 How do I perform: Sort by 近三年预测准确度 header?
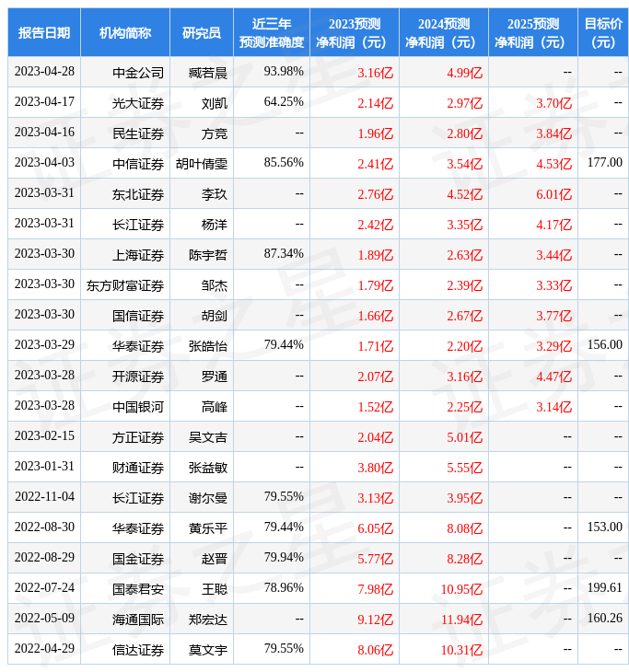271,33
